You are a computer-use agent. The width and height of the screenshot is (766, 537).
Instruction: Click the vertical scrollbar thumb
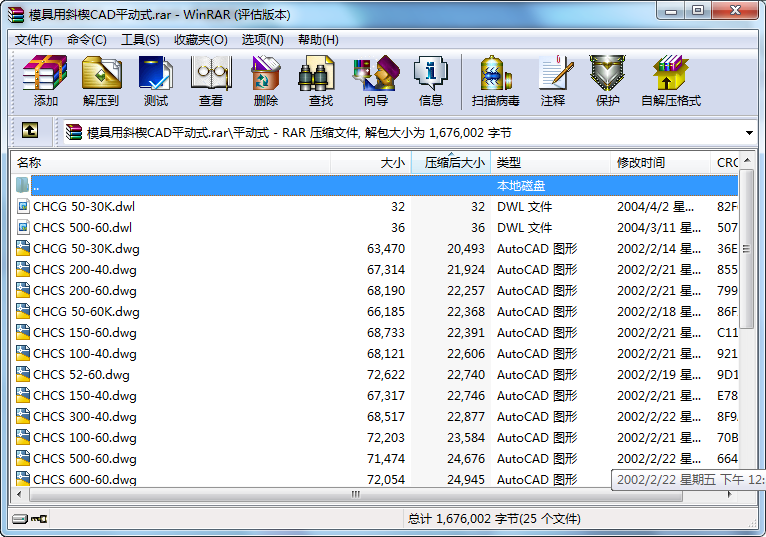(746, 249)
